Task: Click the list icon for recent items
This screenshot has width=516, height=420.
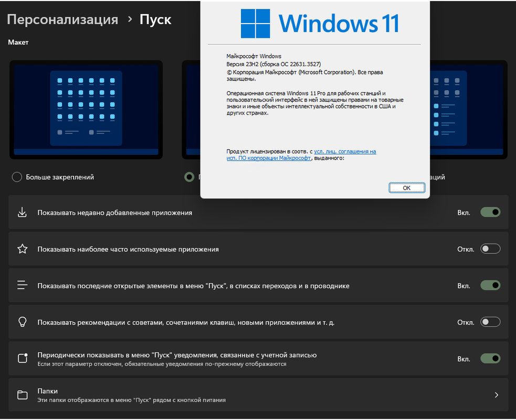Action: click(x=23, y=285)
